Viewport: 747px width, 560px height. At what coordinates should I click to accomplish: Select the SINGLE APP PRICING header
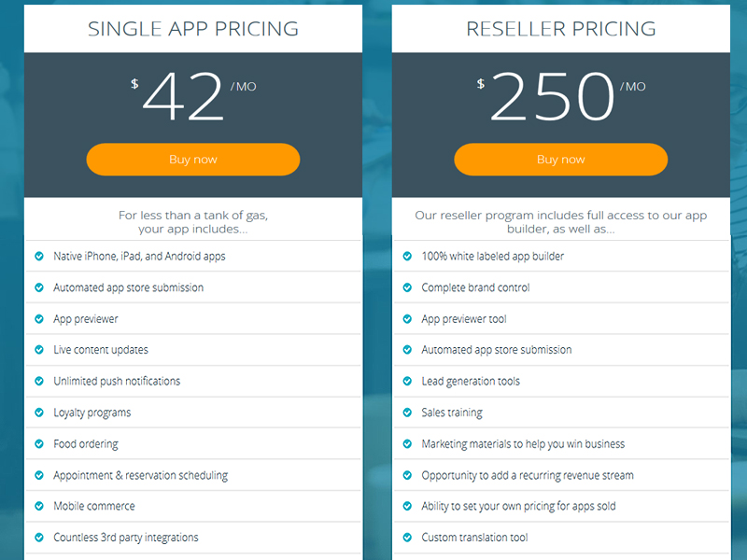pos(192,28)
